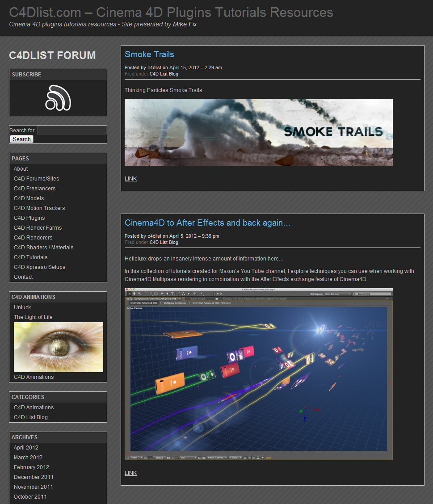433x504 pixels.
Task: Open the C4Dlist.com site title link
Action: (x=171, y=13)
